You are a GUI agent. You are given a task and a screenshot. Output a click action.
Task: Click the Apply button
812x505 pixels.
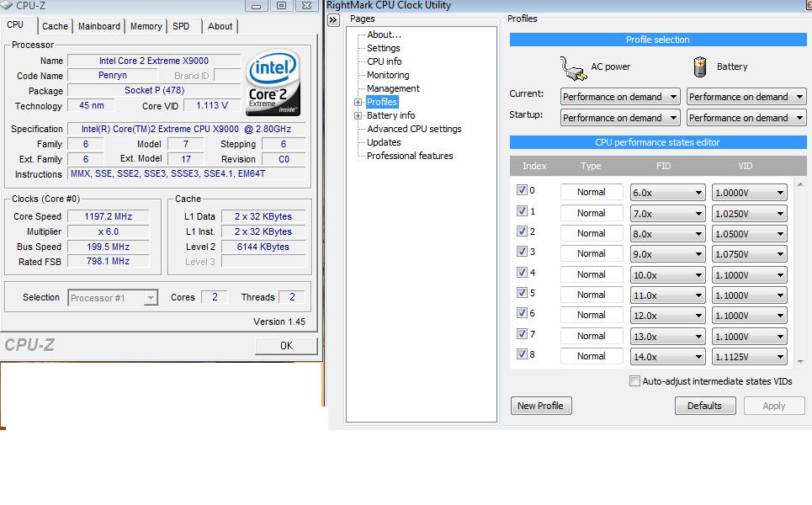point(774,406)
